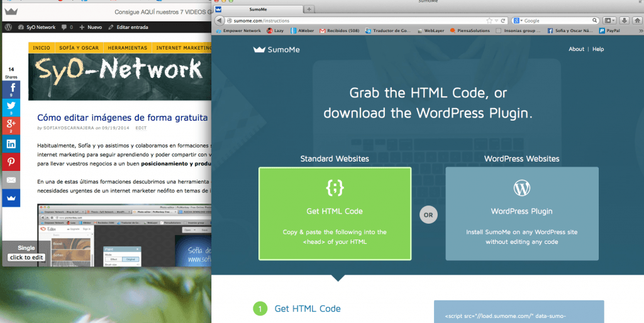The height and width of the screenshot is (323, 644).
Task: Click the SyO-Network header banner
Action: pos(119,77)
